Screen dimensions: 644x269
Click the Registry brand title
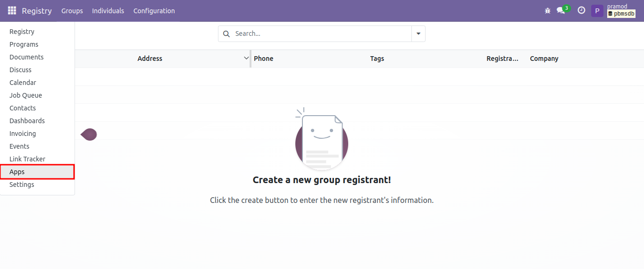pyautogui.click(x=37, y=11)
